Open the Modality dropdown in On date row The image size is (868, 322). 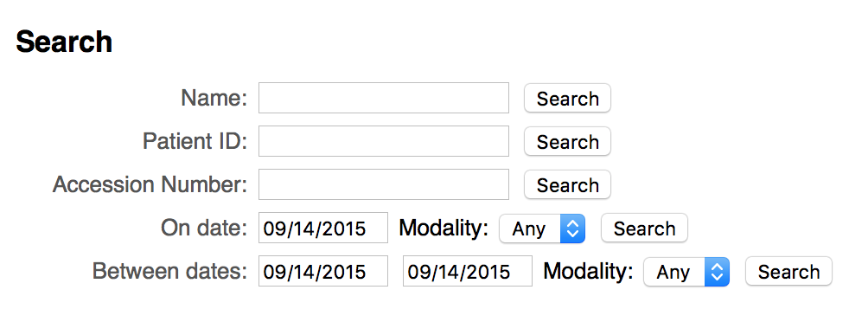pos(542,229)
